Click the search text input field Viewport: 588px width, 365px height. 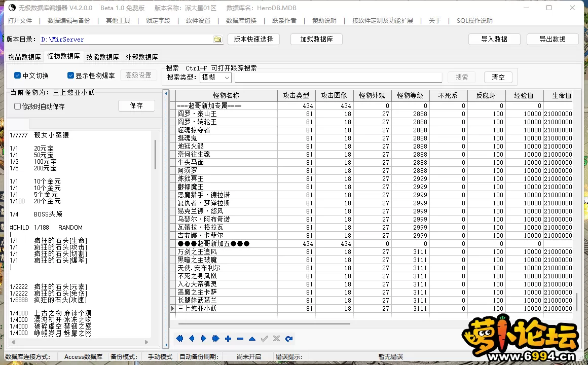[338, 77]
